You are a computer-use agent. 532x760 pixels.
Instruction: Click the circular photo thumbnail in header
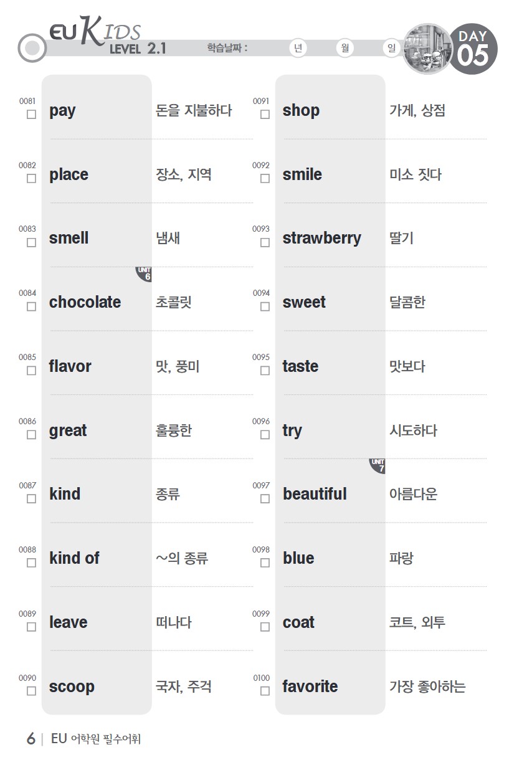coord(427,49)
